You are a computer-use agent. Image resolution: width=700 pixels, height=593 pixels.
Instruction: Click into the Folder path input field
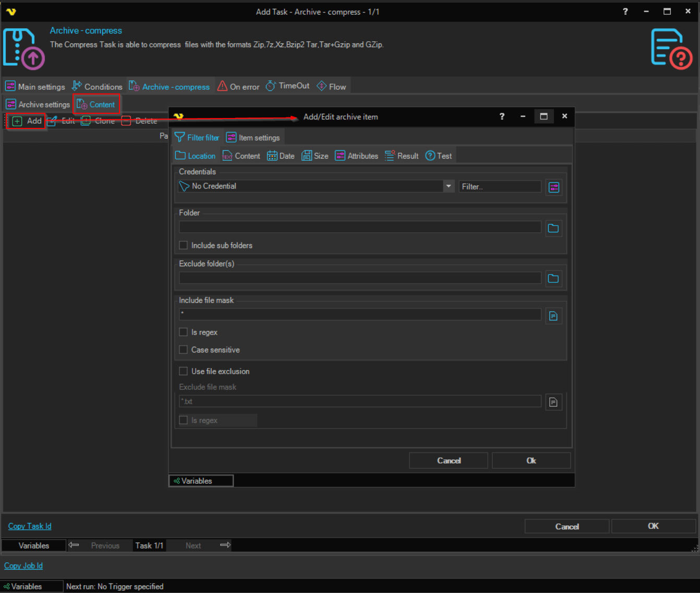point(360,227)
